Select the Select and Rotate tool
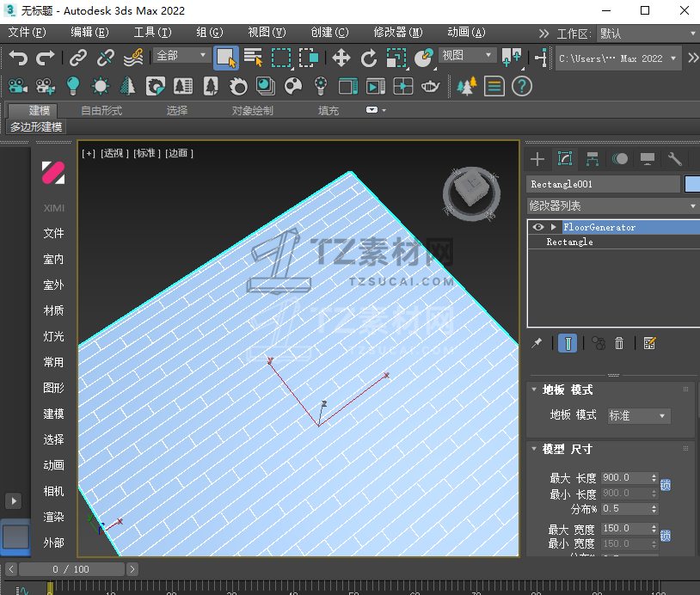The height and width of the screenshot is (595, 700). [x=368, y=58]
